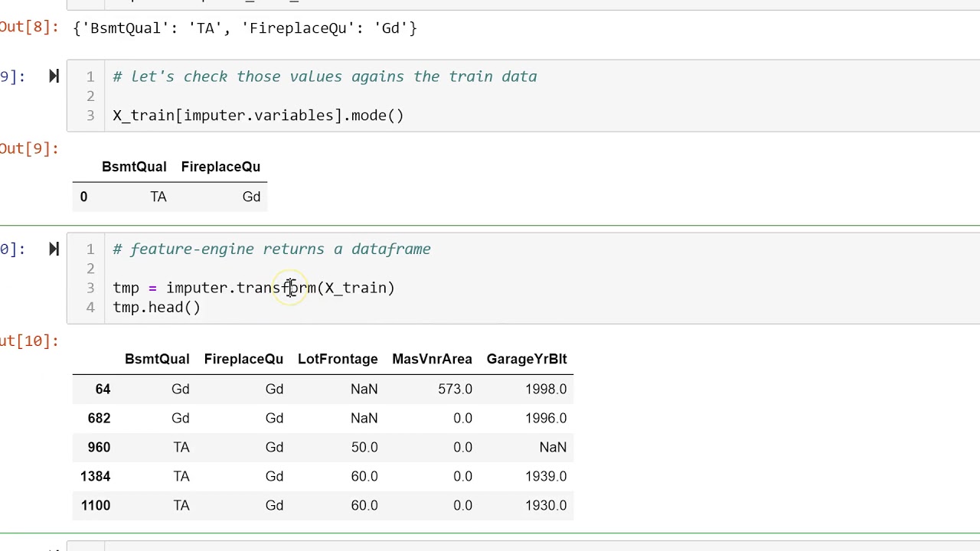Viewport: 980px width, 551px height.
Task: Click BsmtQual header in Out[9] table
Action: [x=133, y=167]
